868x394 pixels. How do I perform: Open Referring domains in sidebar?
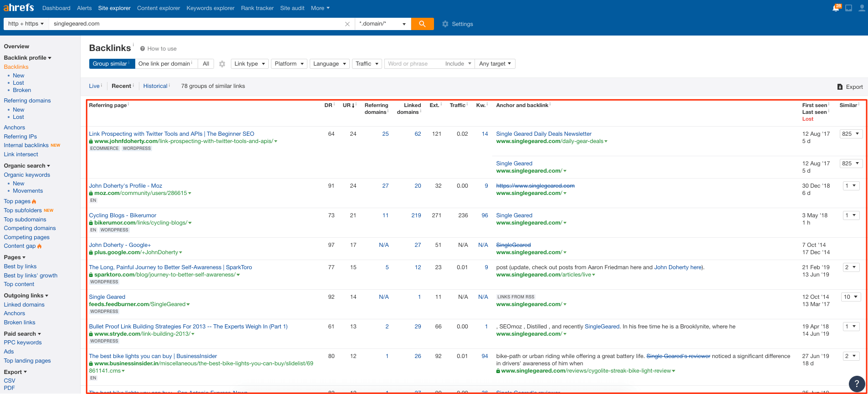[27, 101]
